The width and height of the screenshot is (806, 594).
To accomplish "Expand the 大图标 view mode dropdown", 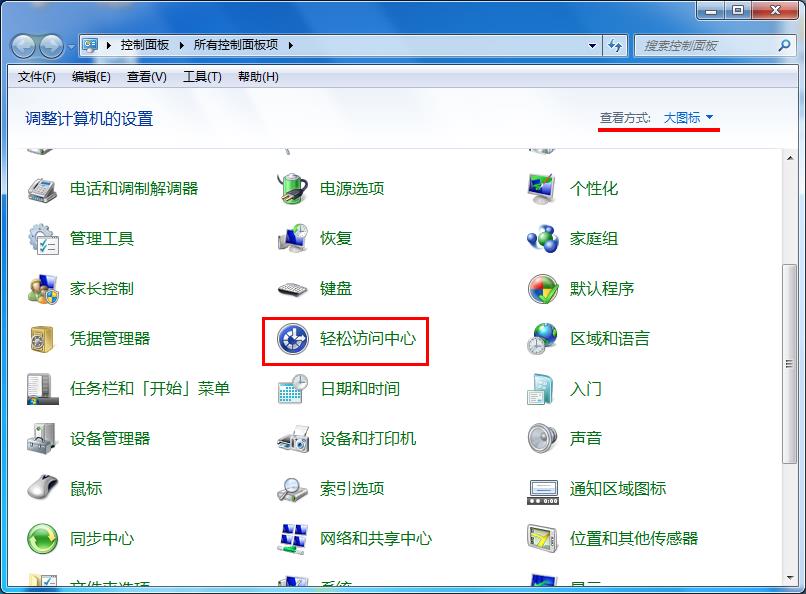I will [x=688, y=118].
